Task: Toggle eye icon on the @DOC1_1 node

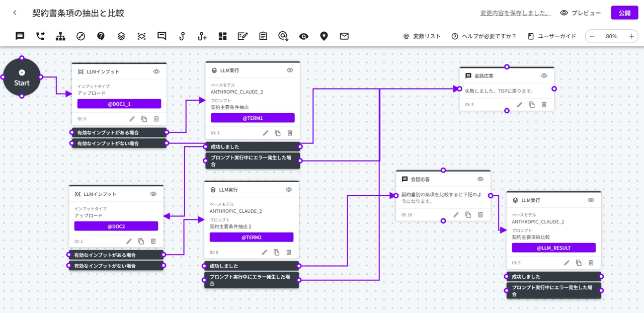Action: click(x=156, y=71)
